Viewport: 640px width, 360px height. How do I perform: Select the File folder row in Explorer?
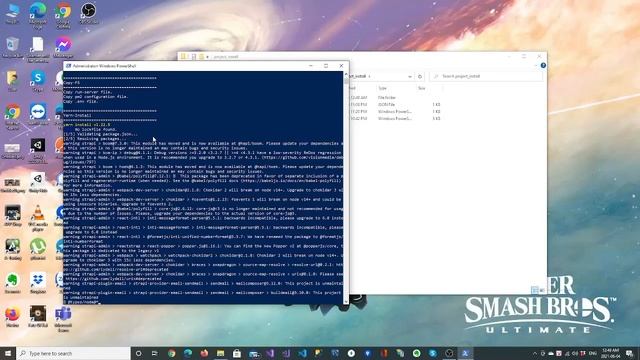pos(395,98)
